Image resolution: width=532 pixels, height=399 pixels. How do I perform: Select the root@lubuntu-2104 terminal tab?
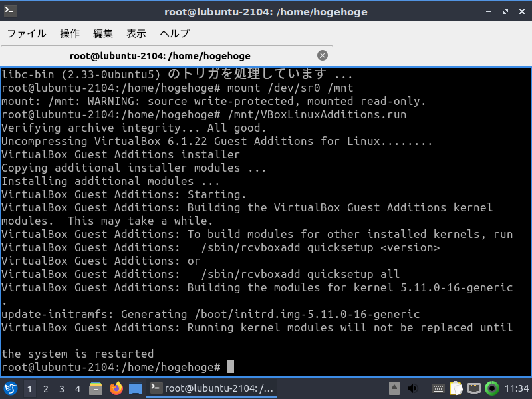pyautogui.click(x=167, y=56)
